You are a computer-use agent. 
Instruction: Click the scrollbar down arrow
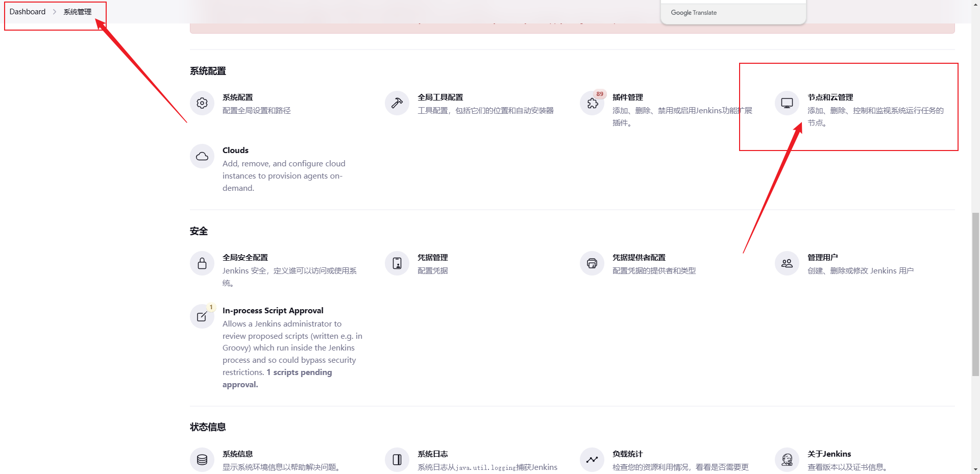pos(975,469)
